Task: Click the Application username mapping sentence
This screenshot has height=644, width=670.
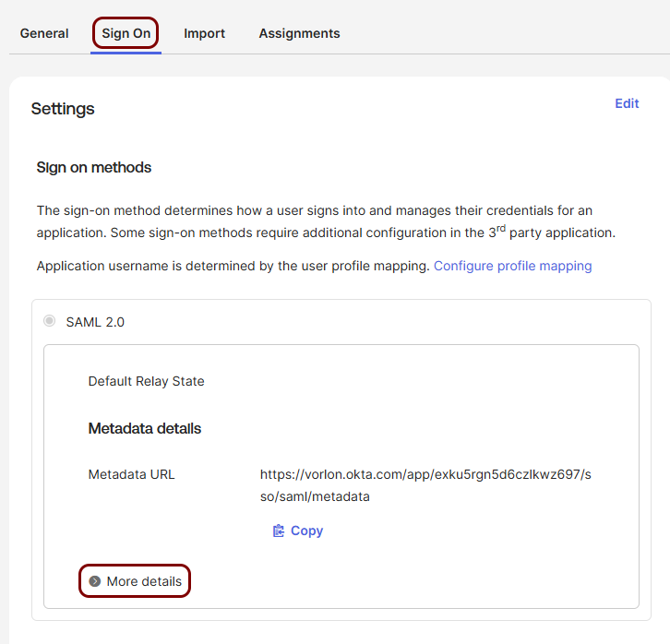Action: (233, 266)
